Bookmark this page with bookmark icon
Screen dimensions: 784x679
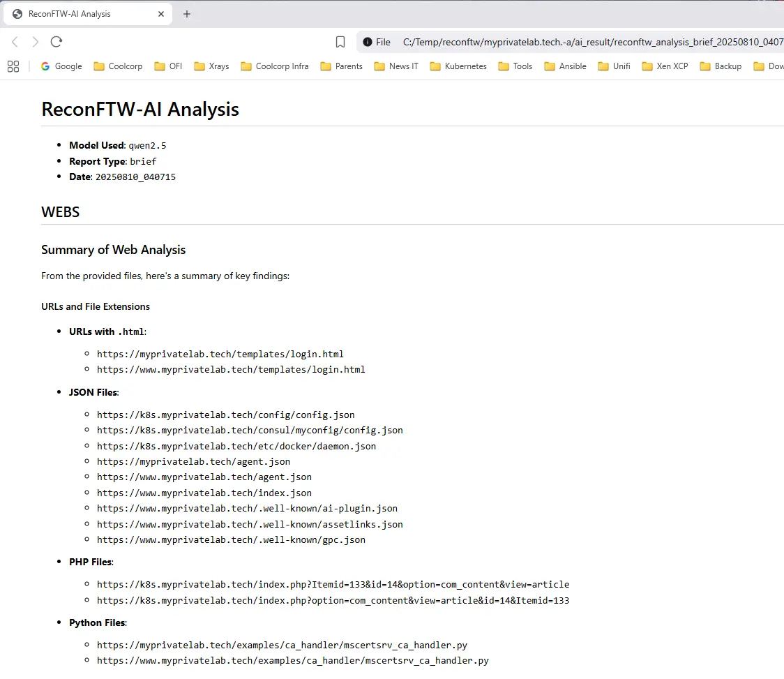tap(340, 42)
